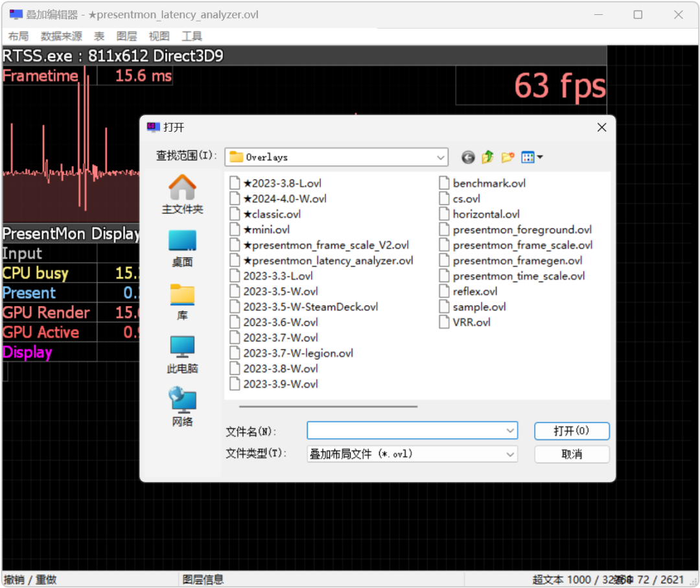This screenshot has height=588, width=700.
Task: Expand the Overlays look-in dropdown
Action: point(440,157)
